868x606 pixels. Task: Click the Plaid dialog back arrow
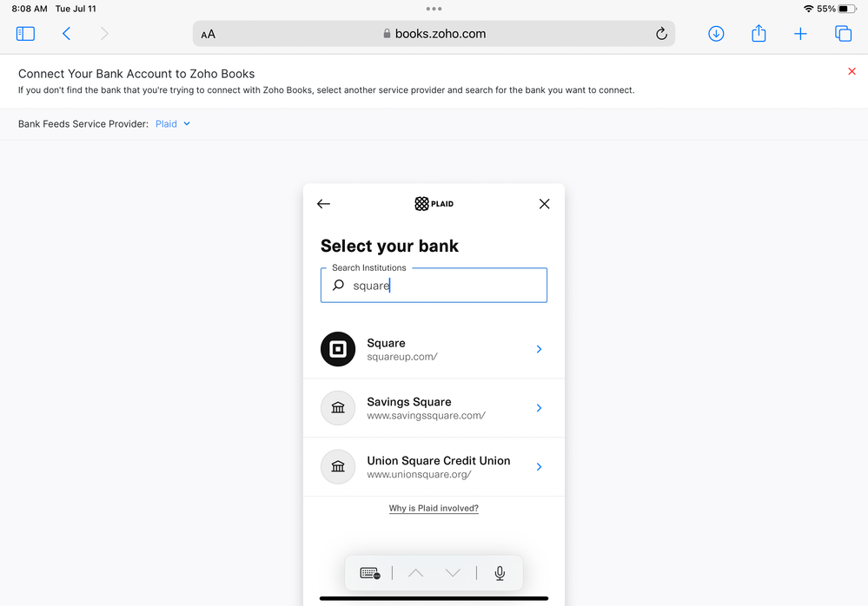[323, 204]
